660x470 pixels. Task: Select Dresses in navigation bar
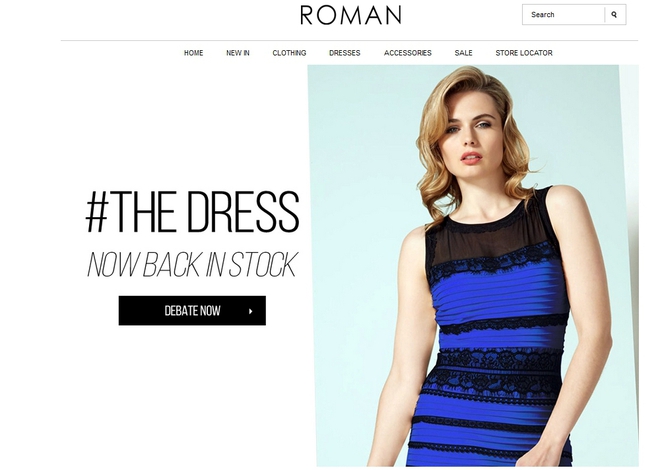click(x=345, y=53)
